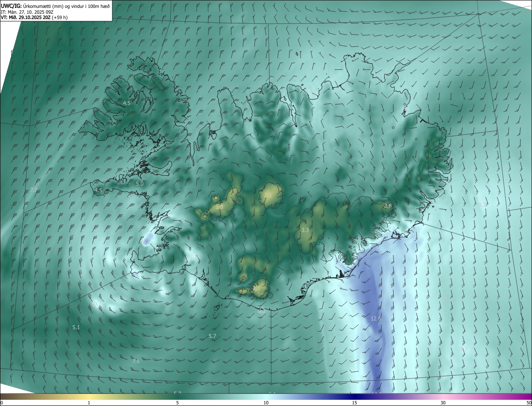Pick the dark blue color above the 15 tick

(355, 396)
